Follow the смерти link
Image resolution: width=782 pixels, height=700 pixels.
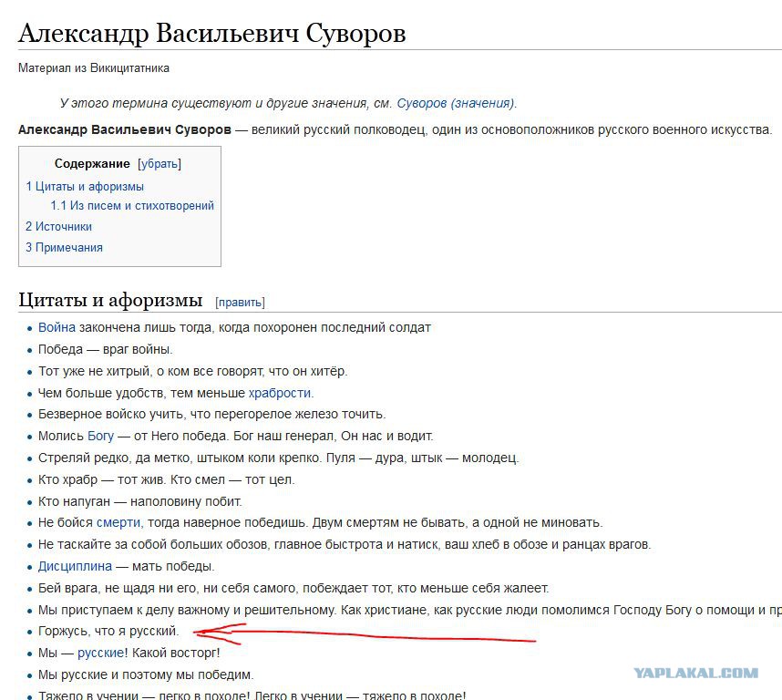[118, 522]
